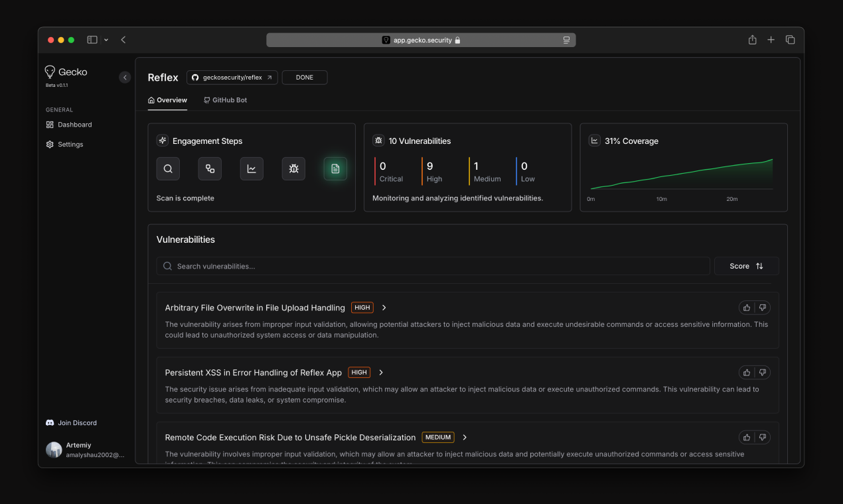Click the chart icon beside 31% Coverage
The width and height of the screenshot is (843, 504).
tap(595, 141)
